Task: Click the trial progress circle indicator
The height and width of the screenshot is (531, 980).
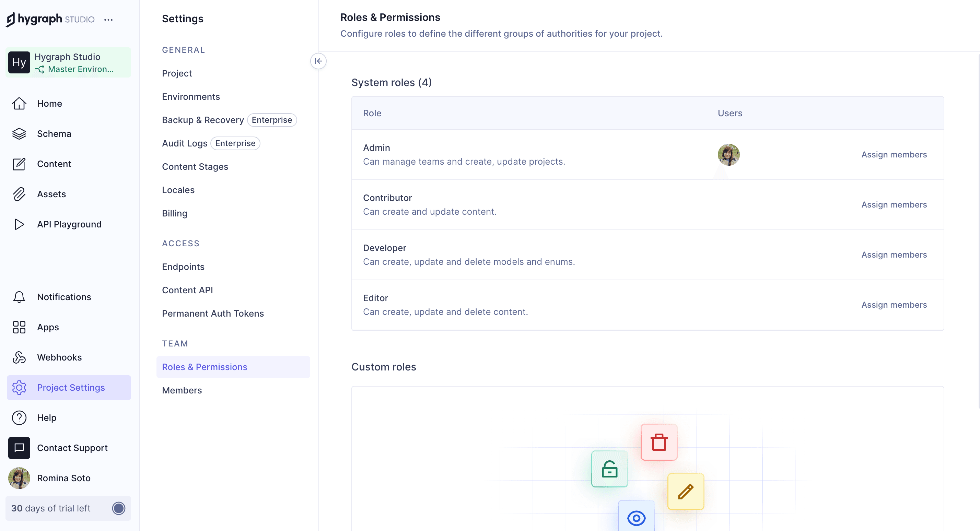Action: point(118,508)
